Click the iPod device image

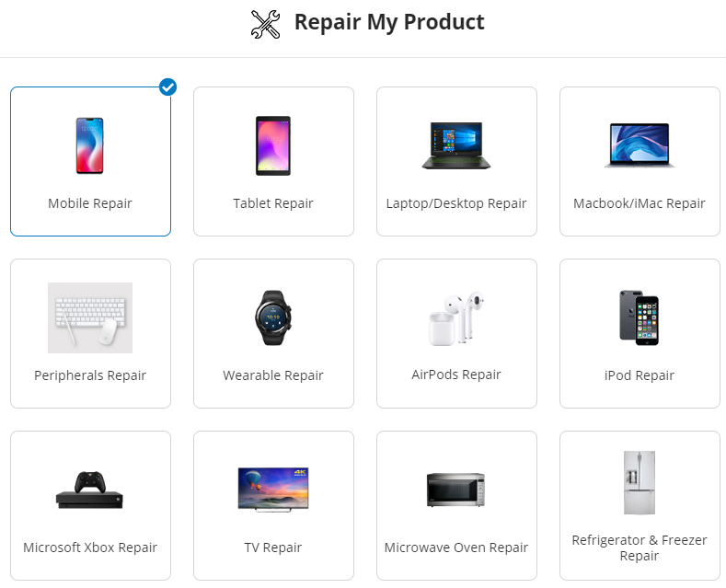point(639,317)
